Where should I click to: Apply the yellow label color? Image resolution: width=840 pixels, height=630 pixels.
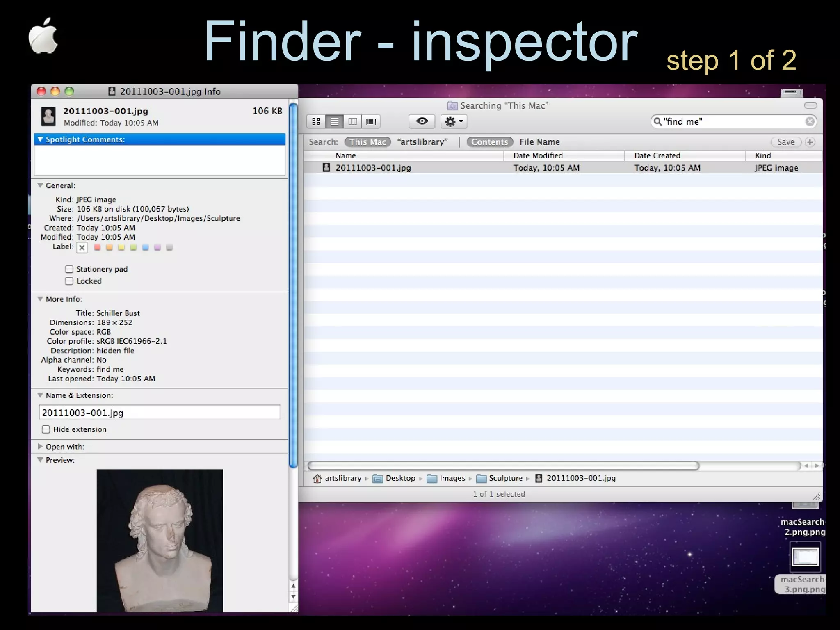click(121, 247)
